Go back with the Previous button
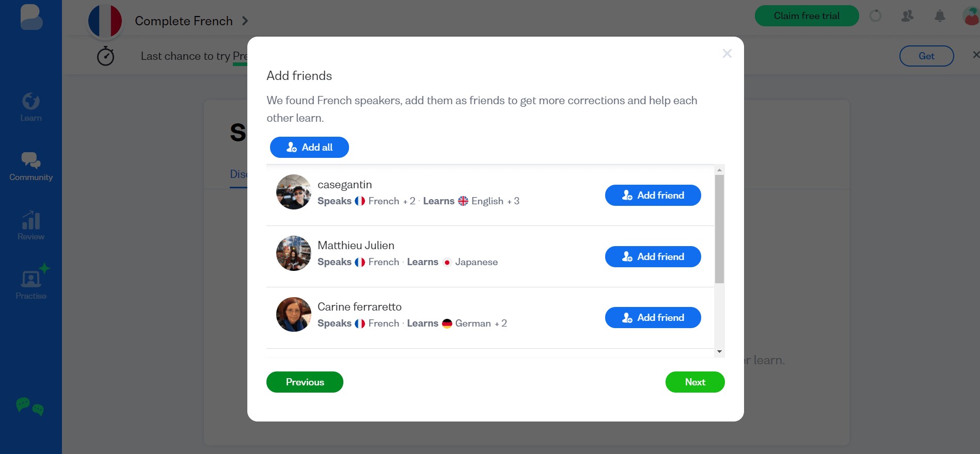980x454 pixels. tap(305, 382)
